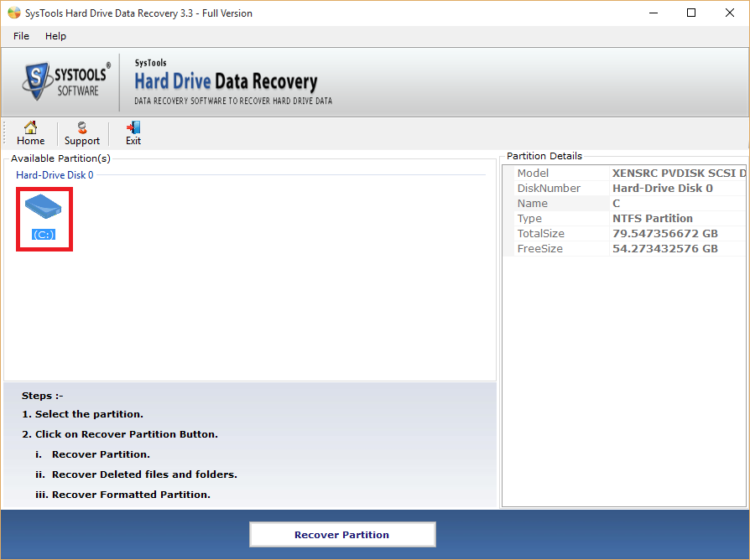Select the C: partition drive icon

(x=43, y=206)
